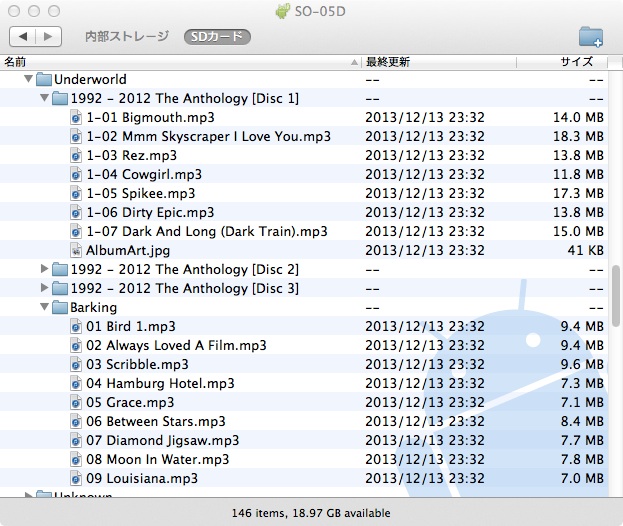
Task: Click the Anthology [Disc 2] folder icon
Action: click(60, 269)
